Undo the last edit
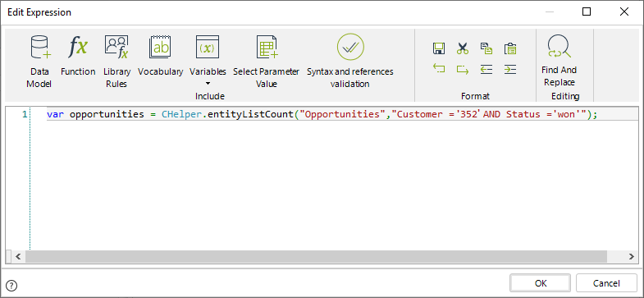644x298 pixels. 439,69
